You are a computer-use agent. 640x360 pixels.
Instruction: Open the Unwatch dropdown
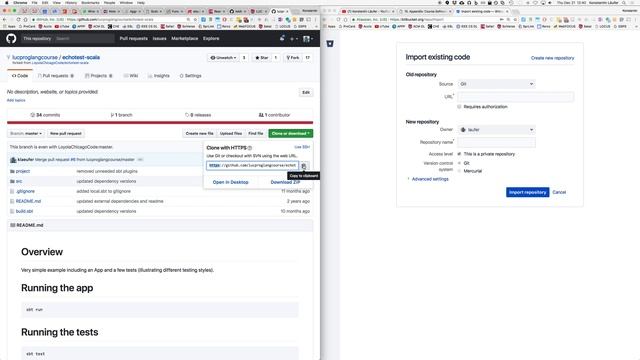[223, 58]
